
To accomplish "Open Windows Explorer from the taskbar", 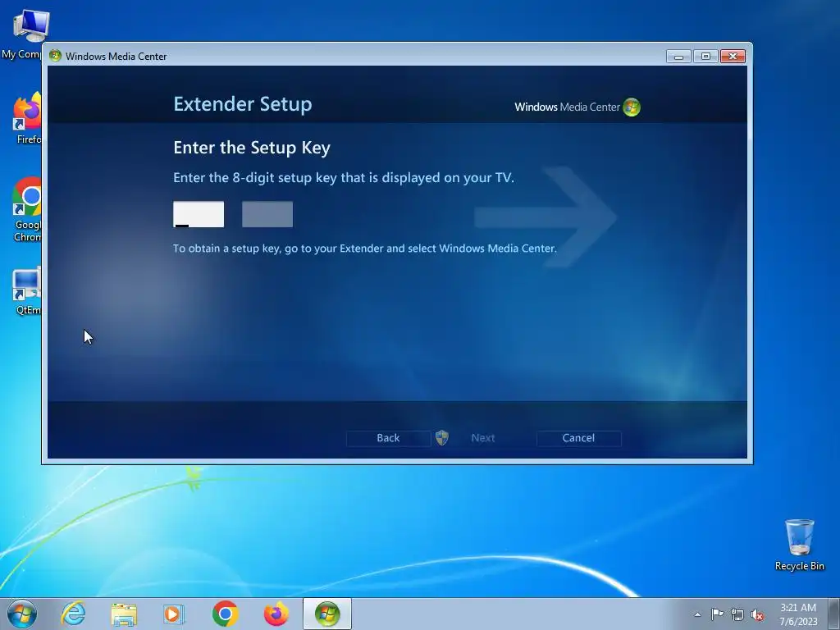I will [x=124, y=614].
